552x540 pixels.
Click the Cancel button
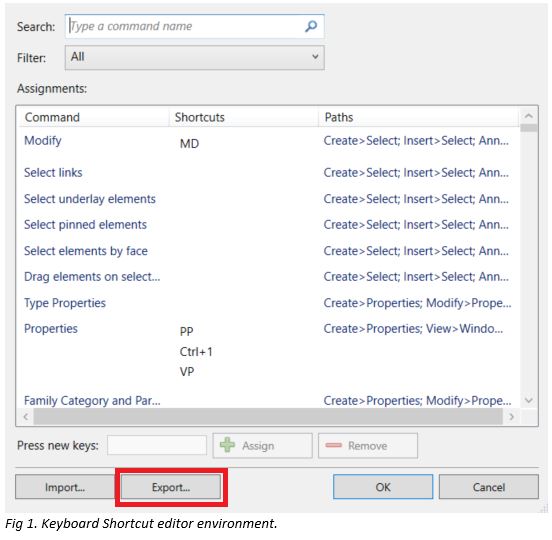(x=489, y=487)
